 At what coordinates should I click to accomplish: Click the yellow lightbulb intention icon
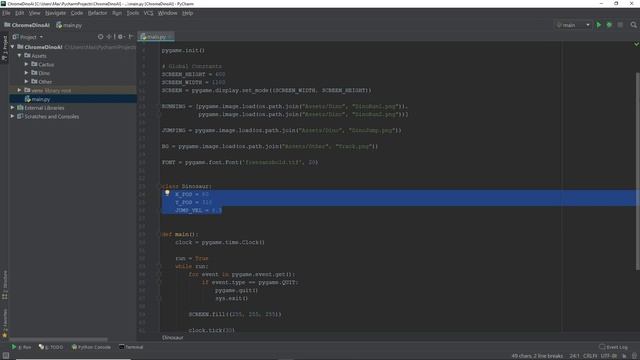tap(167, 193)
